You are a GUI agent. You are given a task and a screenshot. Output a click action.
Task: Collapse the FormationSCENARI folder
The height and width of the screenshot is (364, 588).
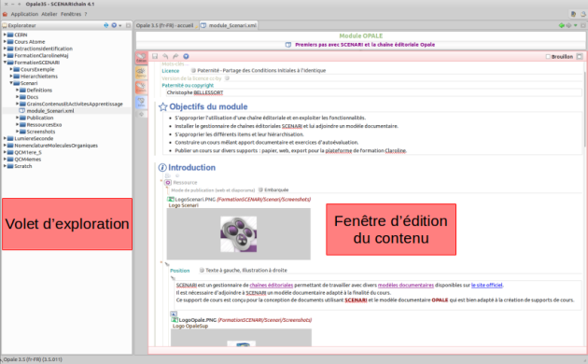(5, 63)
